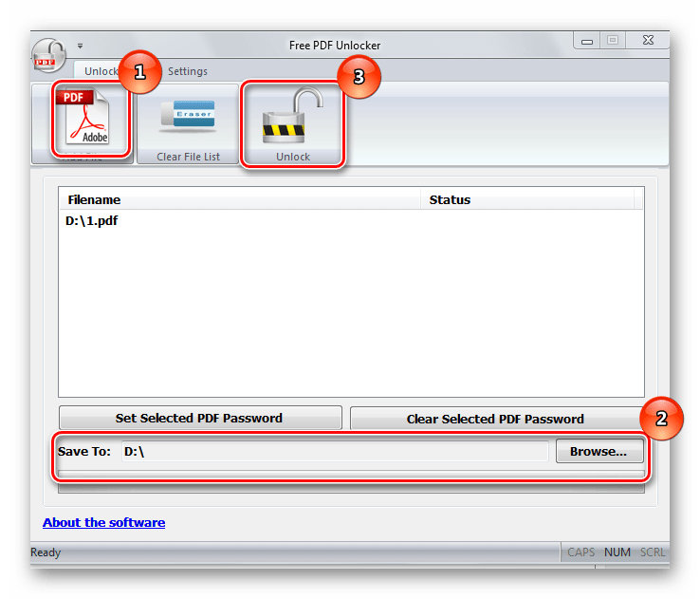Expand the quick access toolbar dropdown arrow

pos(80,46)
